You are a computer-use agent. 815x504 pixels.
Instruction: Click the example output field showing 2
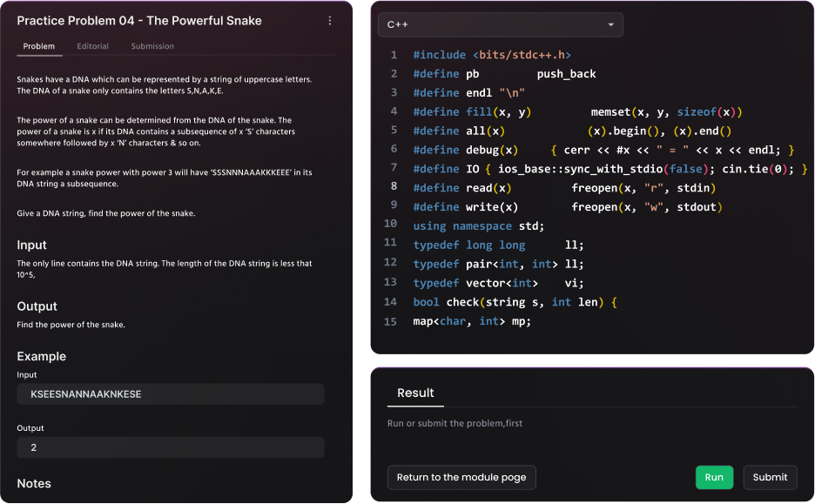click(x=171, y=447)
